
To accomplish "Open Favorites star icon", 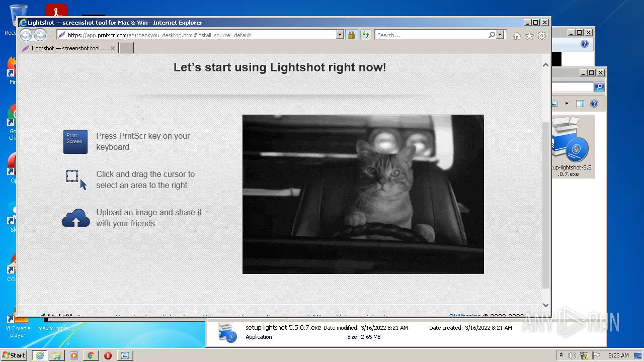I will pos(529,36).
